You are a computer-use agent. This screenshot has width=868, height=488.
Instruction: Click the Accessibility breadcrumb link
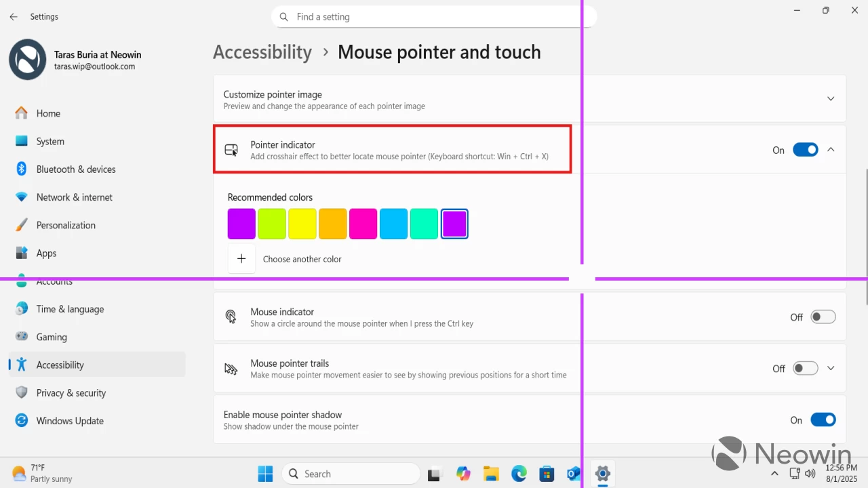262,52
